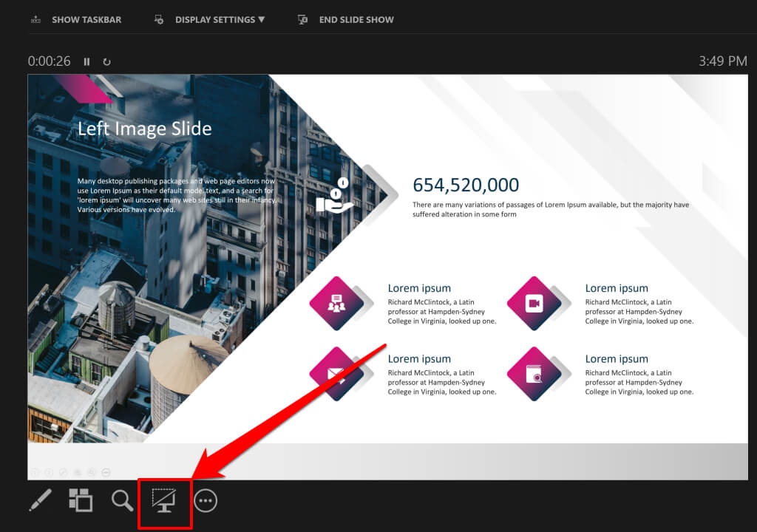Click Lorem ipsum heading beside people chat icon
The width and height of the screenshot is (757, 532).
419,288
